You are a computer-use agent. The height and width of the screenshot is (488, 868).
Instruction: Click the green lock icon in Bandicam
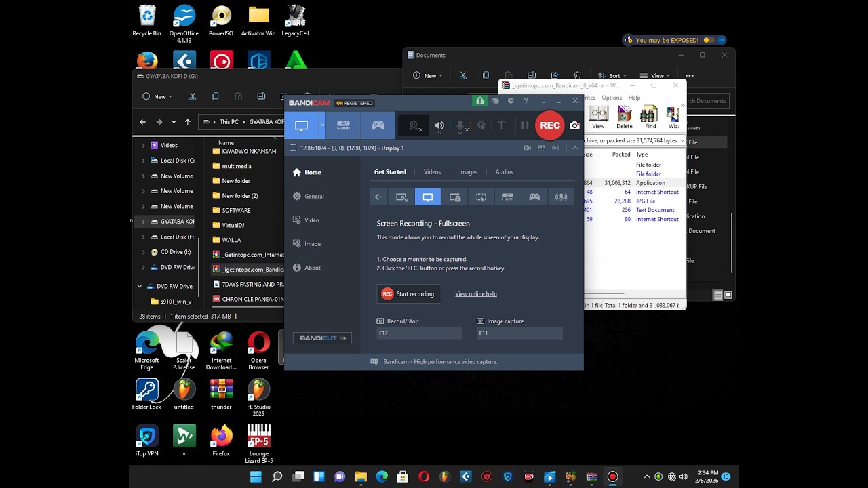[x=480, y=101]
